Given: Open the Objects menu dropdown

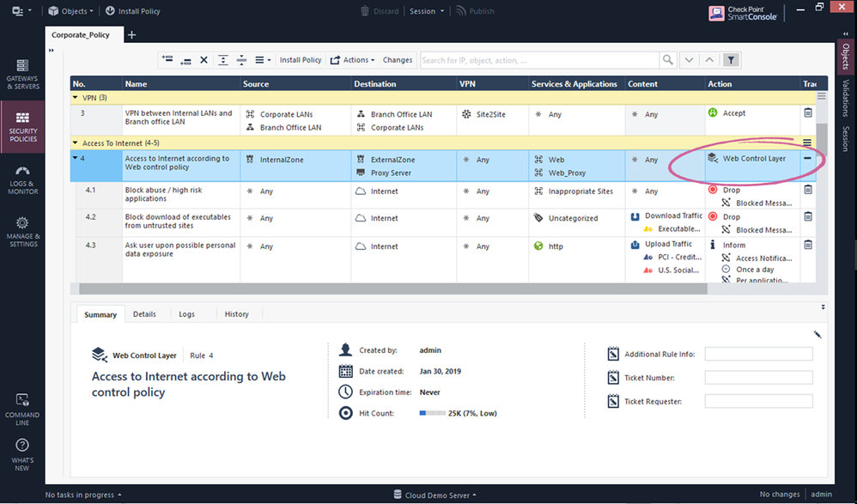Looking at the screenshot, I should (x=70, y=11).
